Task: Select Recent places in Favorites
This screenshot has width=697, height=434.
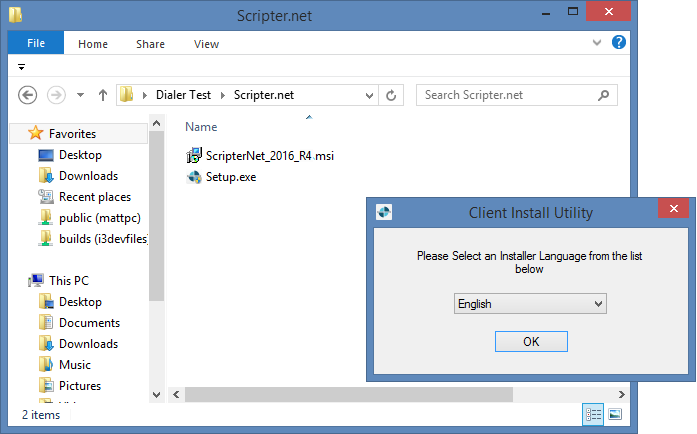Action: [94, 197]
